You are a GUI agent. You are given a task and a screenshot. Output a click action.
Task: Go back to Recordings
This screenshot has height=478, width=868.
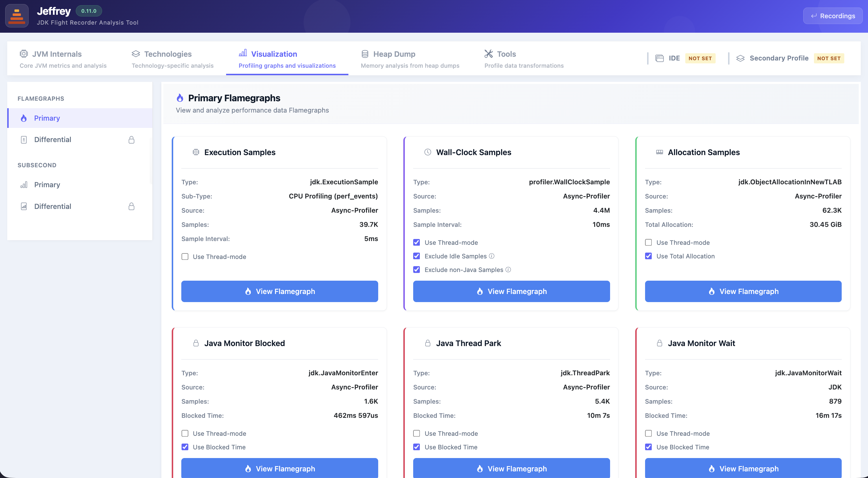(x=833, y=16)
